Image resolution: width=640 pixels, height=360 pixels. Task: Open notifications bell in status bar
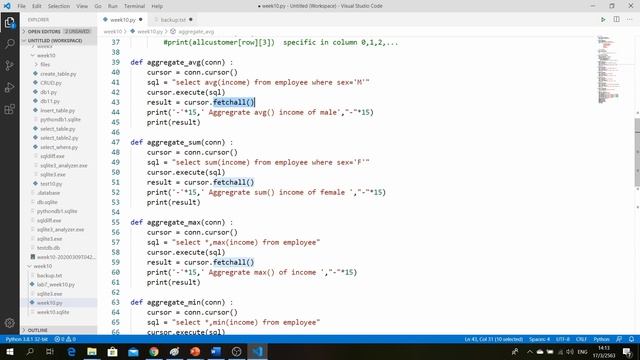point(631,339)
